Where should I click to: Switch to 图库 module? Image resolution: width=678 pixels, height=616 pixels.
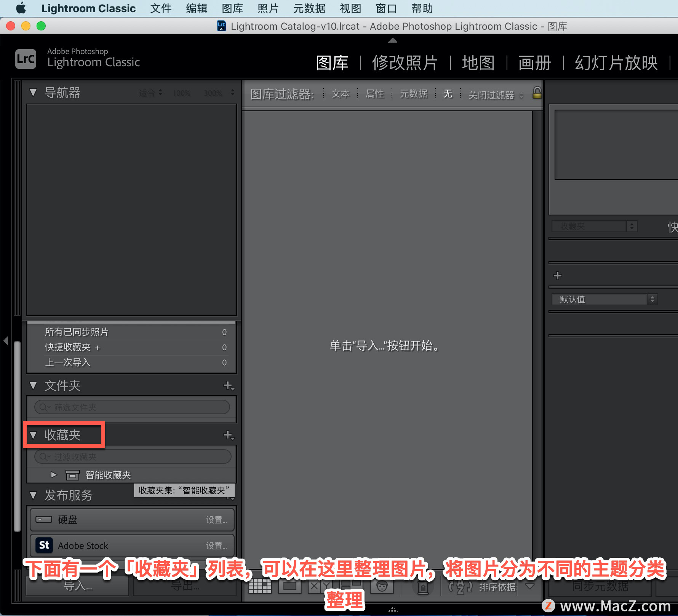(332, 63)
